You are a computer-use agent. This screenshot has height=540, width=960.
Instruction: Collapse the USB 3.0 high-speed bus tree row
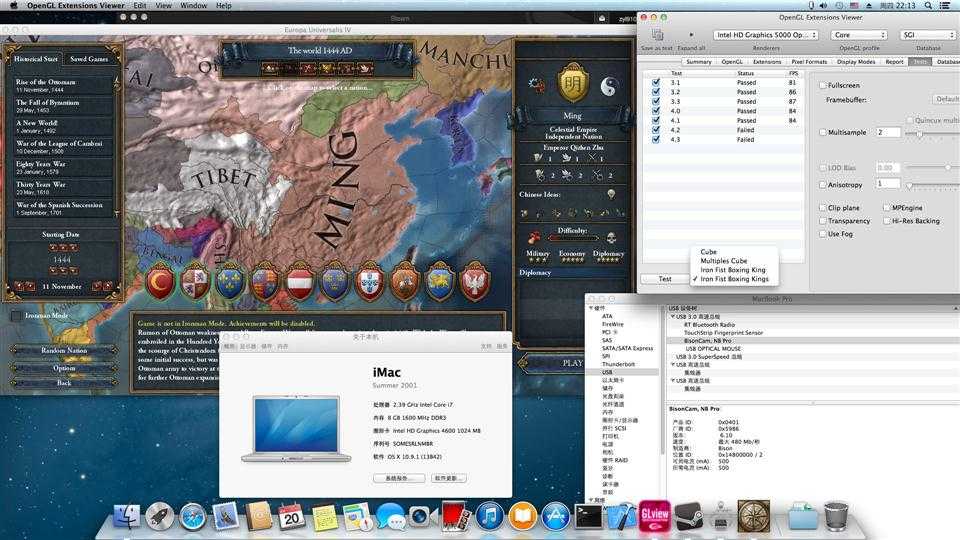point(672,317)
